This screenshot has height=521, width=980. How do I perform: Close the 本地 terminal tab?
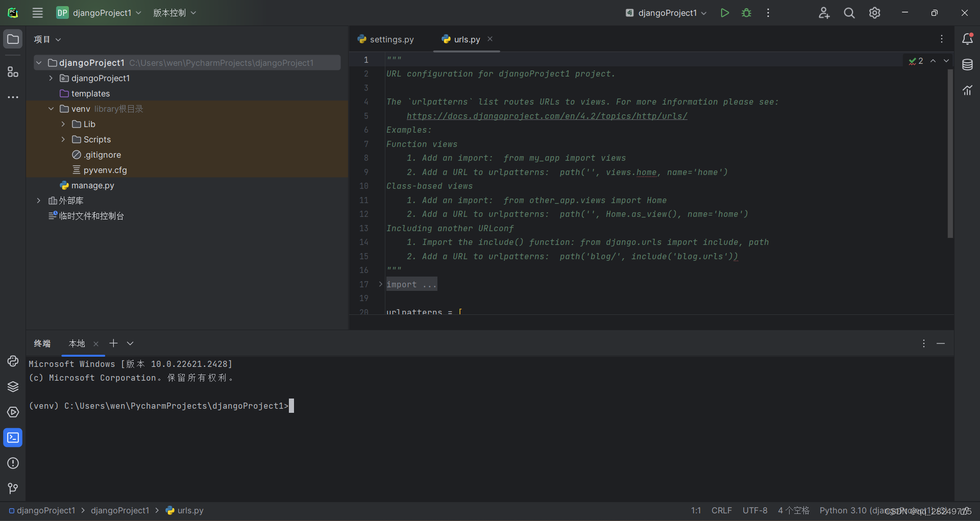[x=96, y=344]
